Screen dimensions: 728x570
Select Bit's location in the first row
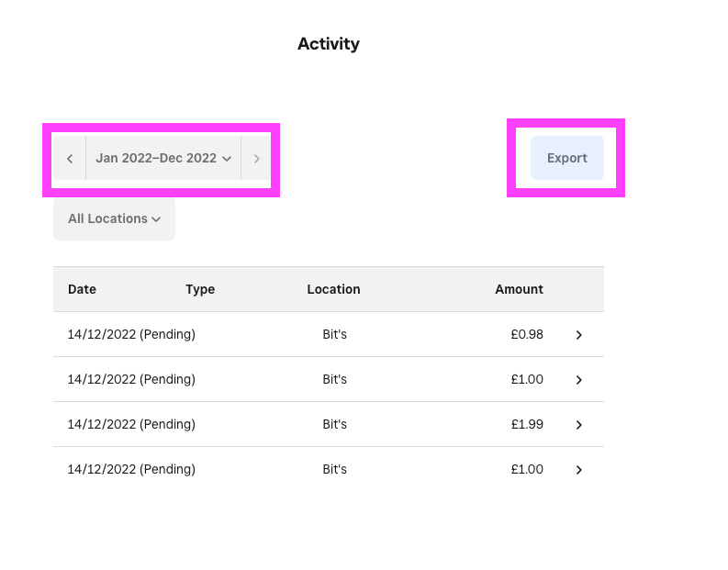pos(334,335)
